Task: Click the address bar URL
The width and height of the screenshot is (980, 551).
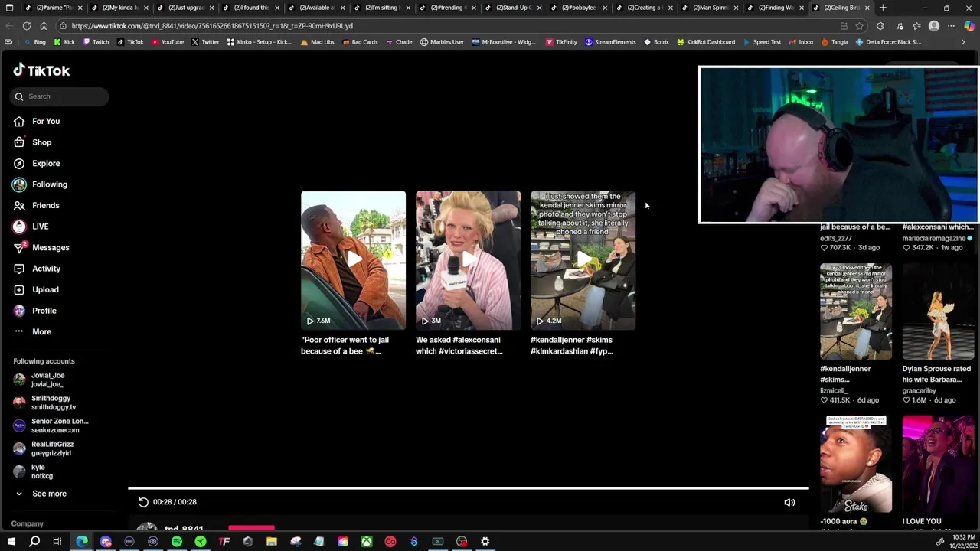Action: [x=213, y=26]
